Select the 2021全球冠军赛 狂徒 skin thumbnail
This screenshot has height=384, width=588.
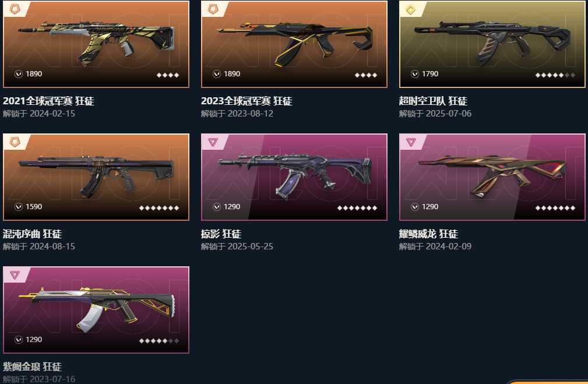tap(96, 44)
